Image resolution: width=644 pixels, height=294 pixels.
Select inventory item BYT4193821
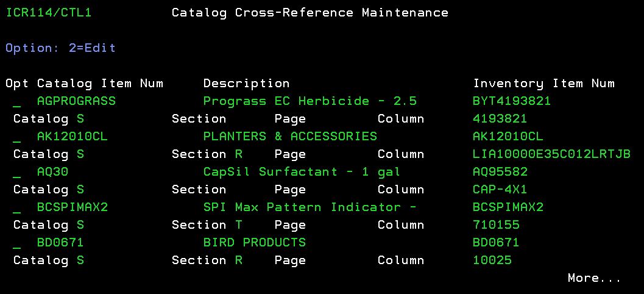click(512, 101)
